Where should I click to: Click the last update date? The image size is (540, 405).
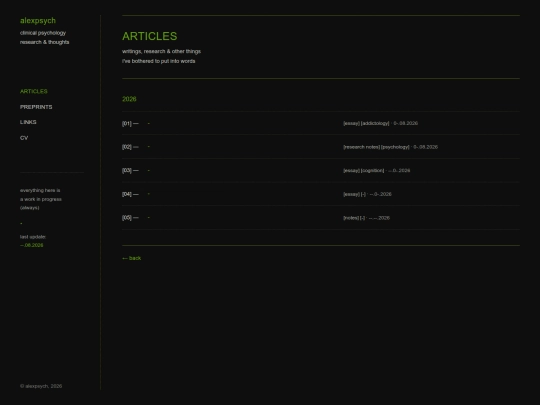click(x=32, y=245)
